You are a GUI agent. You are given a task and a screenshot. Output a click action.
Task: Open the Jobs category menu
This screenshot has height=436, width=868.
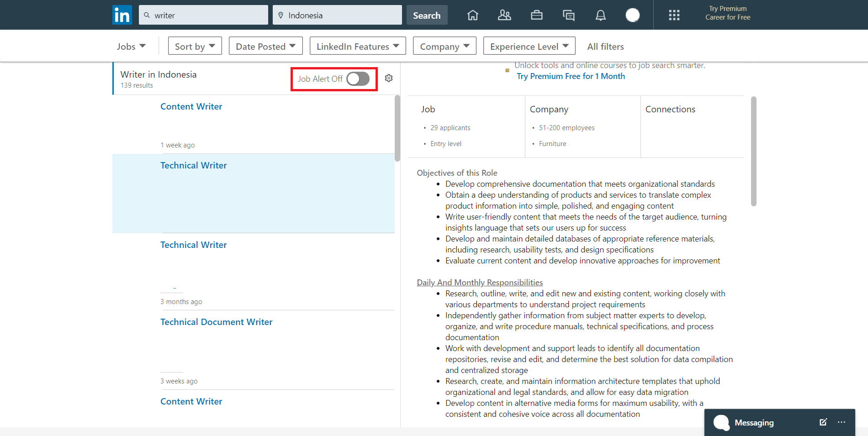[x=131, y=46]
